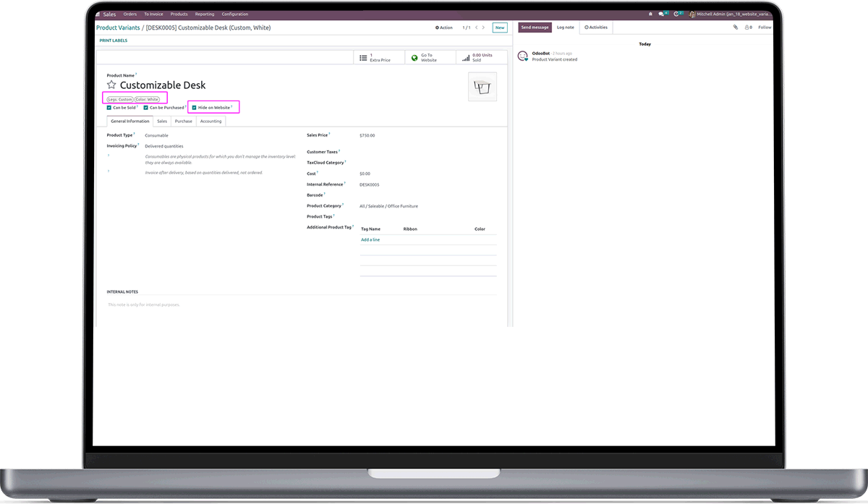Click the Color: White attribute tag
The height and width of the screenshot is (504, 868).
coord(148,99)
